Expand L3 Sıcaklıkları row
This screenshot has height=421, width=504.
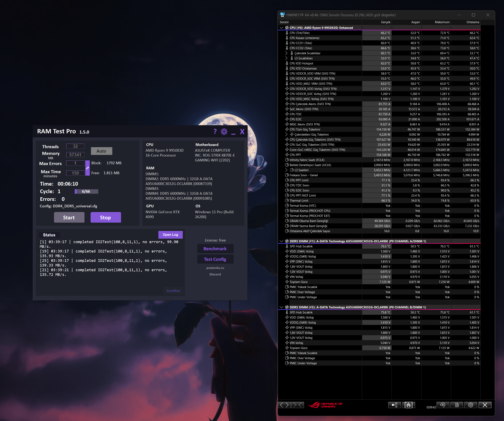(286, 58)
